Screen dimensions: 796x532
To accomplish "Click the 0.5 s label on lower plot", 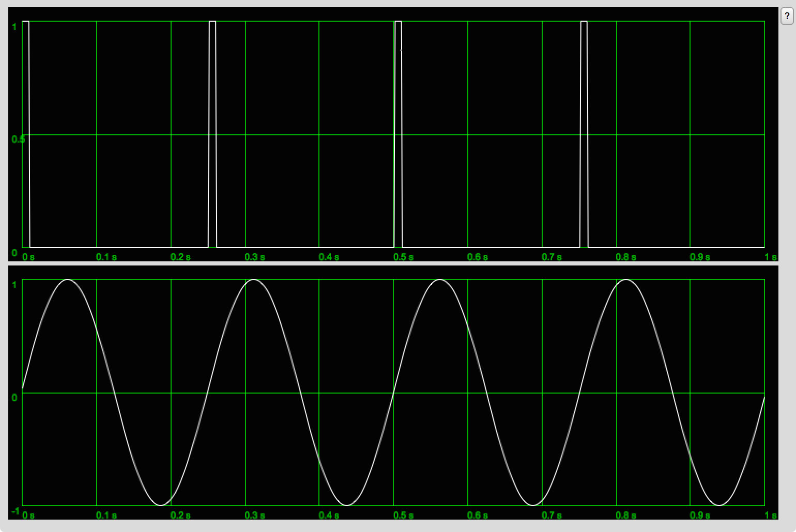I will pos(404,515).
